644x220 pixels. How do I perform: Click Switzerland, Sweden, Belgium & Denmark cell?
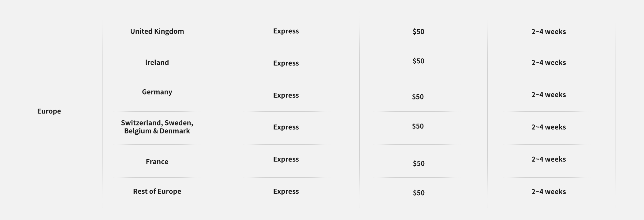[x=157, y=127]
